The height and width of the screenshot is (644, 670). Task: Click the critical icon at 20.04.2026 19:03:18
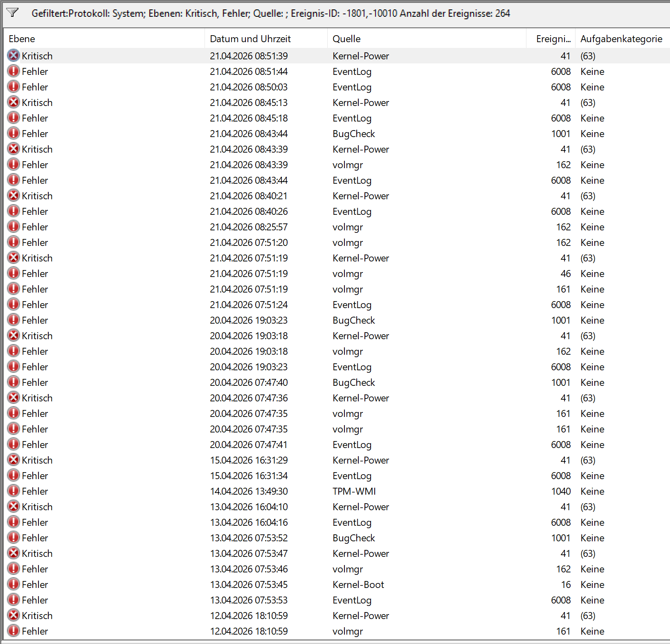(x=13, y=335)
